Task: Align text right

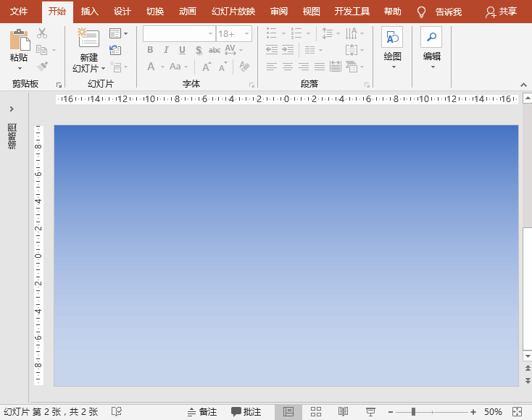Action: 304,67
